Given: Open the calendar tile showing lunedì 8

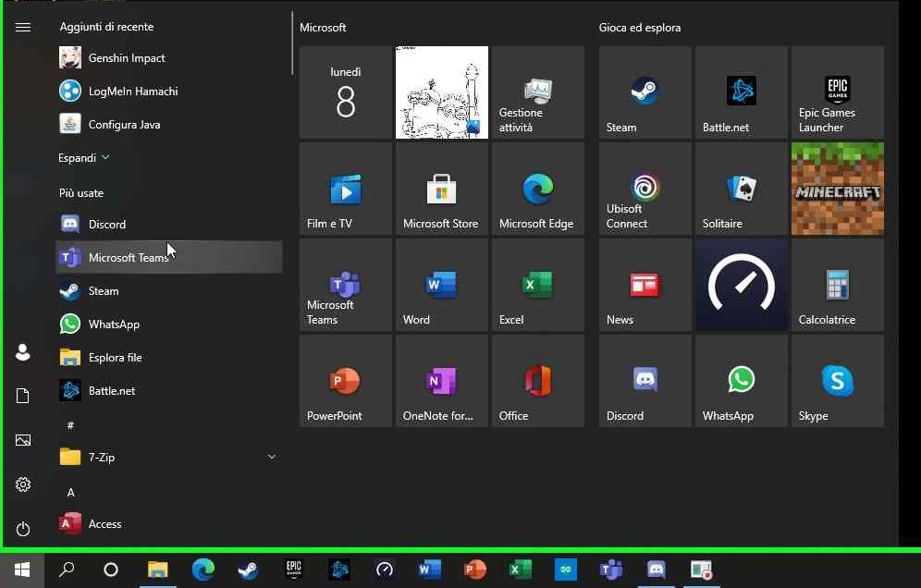Looking at the screenshot, I should click(x=346, y=92).
